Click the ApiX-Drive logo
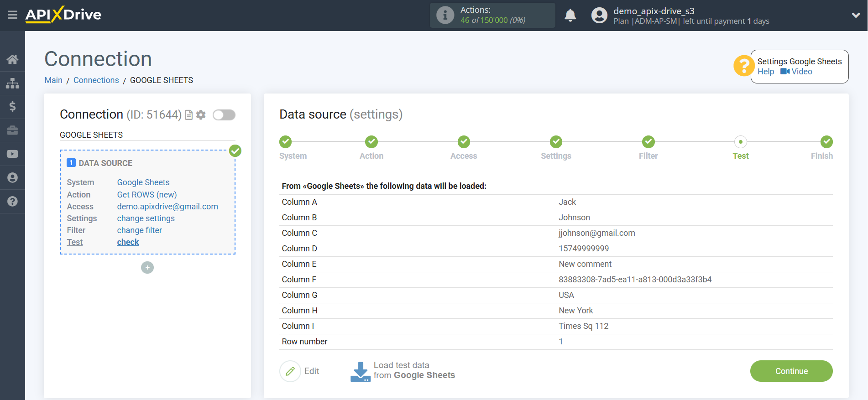 pos(63,15)
